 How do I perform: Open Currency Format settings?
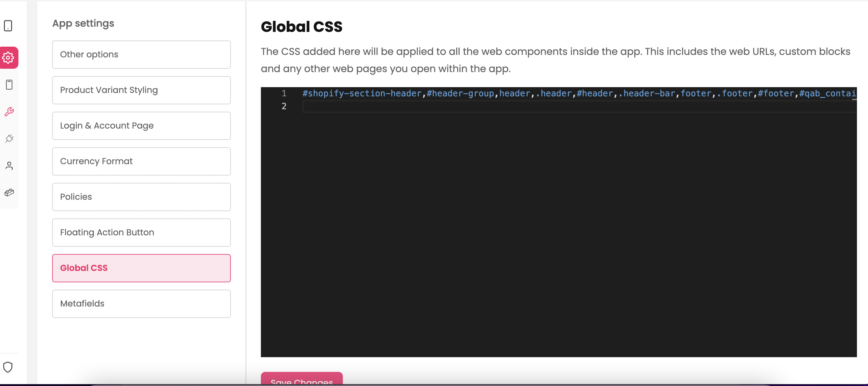click(141, 161)
